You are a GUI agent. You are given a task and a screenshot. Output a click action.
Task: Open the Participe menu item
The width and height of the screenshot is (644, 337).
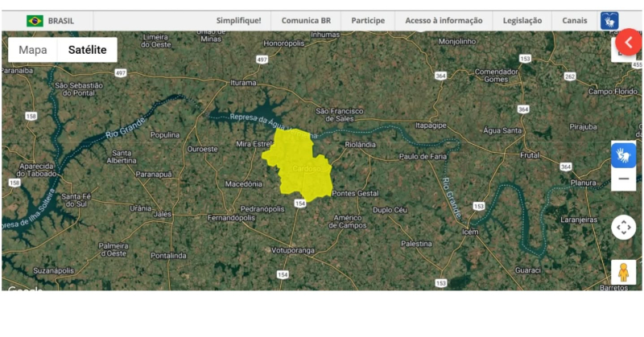368,21
